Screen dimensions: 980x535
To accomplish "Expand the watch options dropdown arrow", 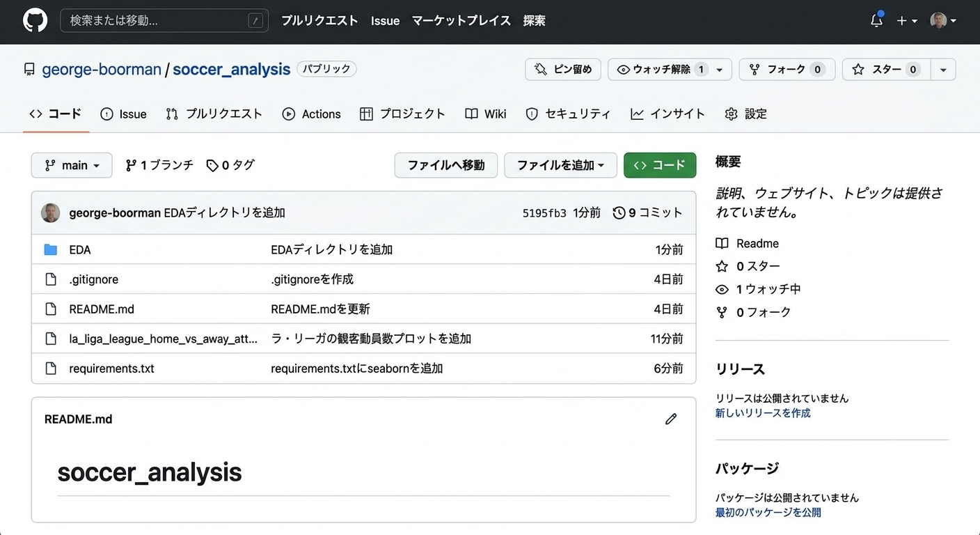I will (x=720, y=69).
